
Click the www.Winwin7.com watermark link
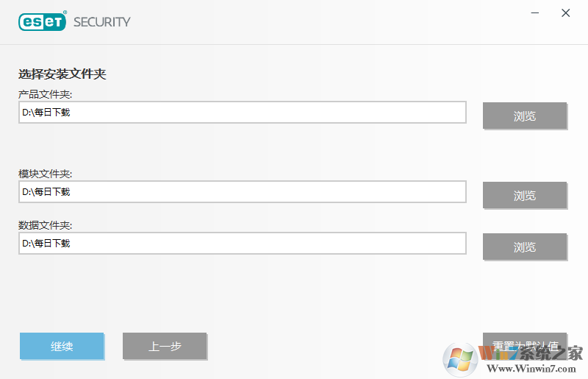531,367
